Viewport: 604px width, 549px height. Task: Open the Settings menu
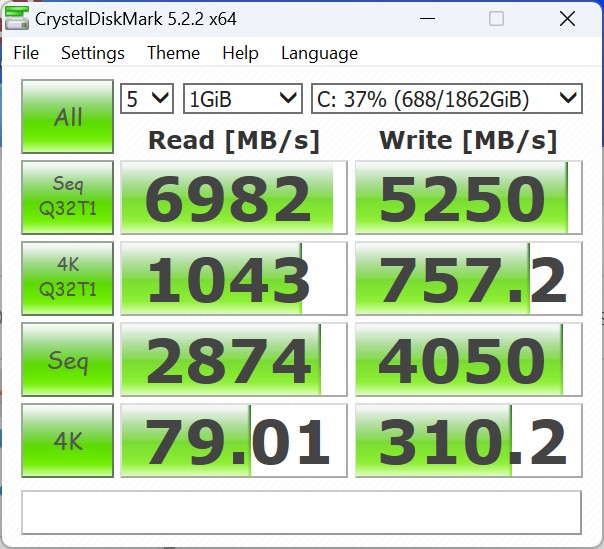coord(92,53)
